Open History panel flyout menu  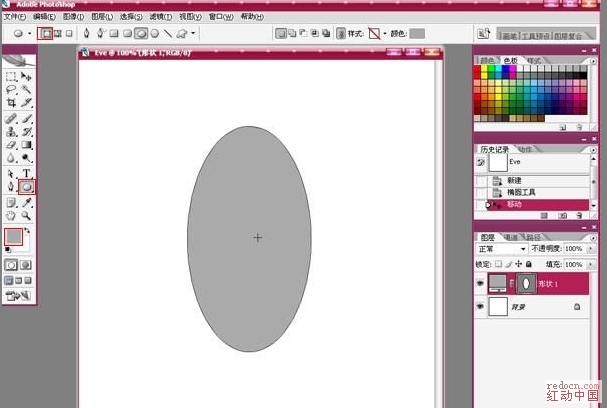click(x=593, y=149)
